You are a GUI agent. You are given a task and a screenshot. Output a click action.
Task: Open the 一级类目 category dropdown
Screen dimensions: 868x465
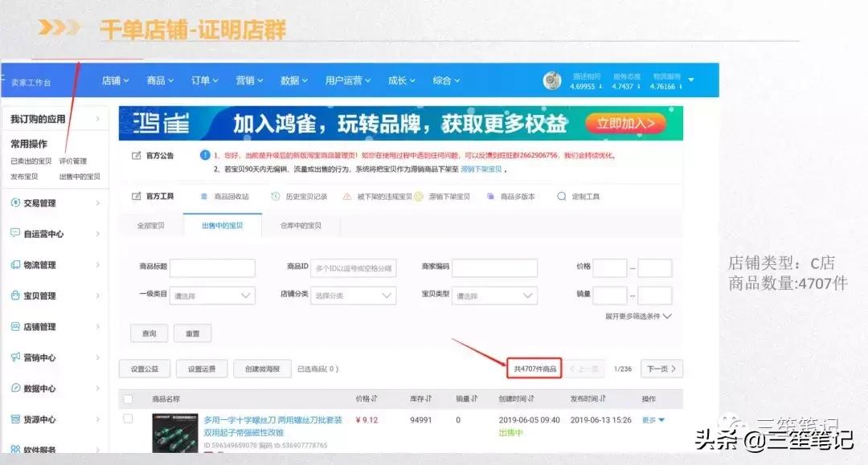211,296
